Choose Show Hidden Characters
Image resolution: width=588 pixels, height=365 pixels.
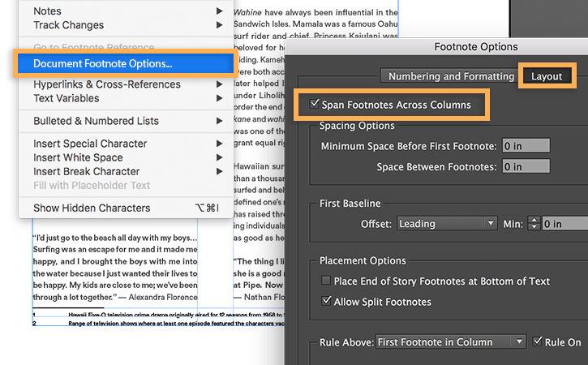92,208
